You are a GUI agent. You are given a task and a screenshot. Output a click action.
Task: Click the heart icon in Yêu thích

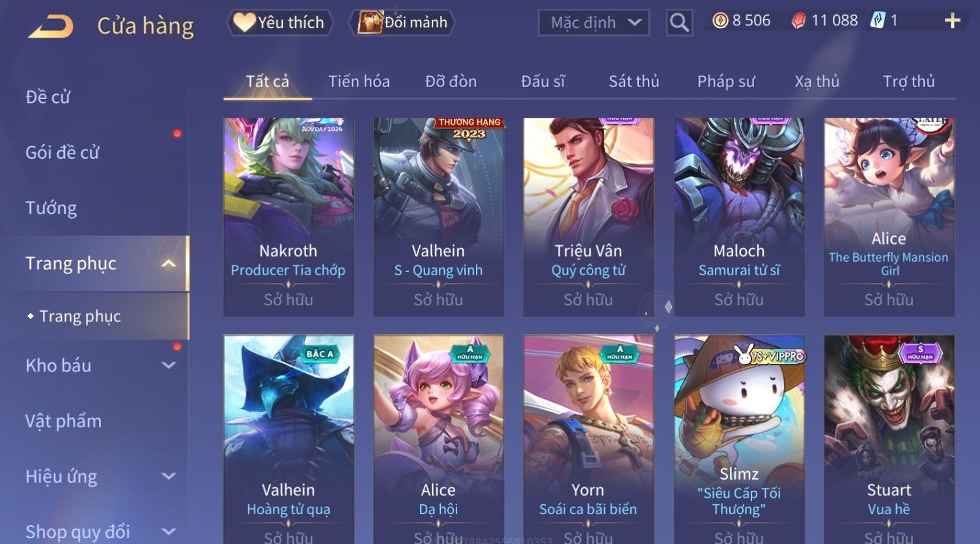pyautogui.click(x=244, y=22)
